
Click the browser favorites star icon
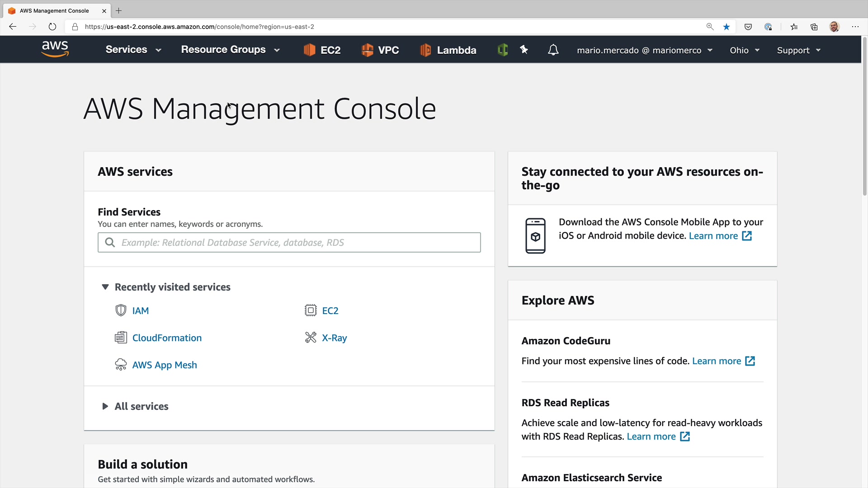(726, 27)
